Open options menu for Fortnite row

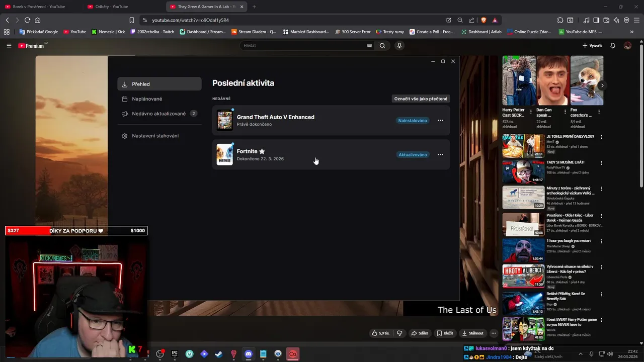pos(440,155)
